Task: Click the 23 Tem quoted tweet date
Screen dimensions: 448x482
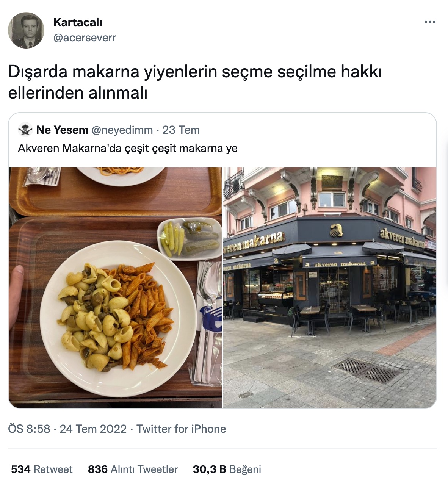Action: tap(181, 130)
